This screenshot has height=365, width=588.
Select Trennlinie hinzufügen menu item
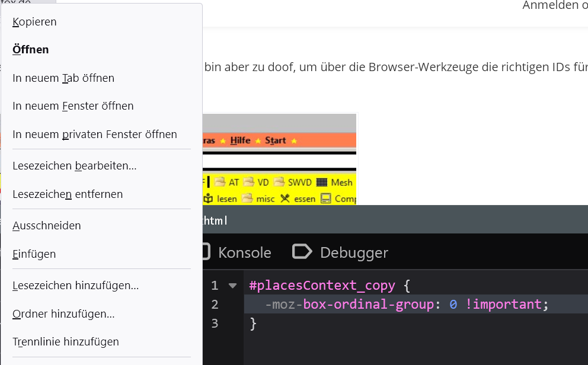pos(66,342)
